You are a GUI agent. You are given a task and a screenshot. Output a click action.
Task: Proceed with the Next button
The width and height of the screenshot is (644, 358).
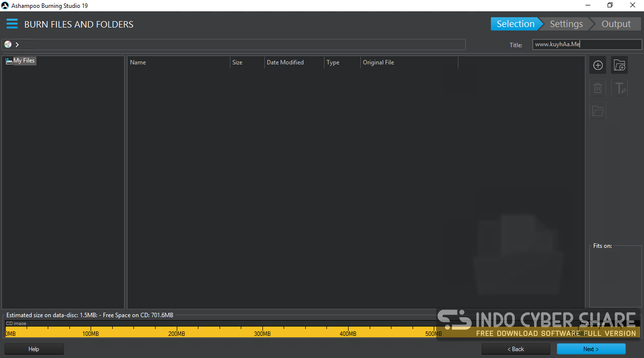coord(591,349)
